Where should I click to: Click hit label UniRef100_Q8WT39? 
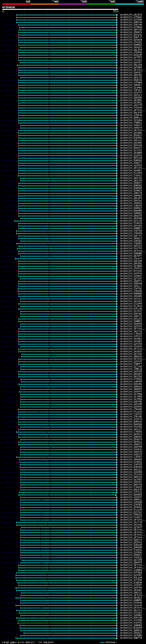coord(131,638)
